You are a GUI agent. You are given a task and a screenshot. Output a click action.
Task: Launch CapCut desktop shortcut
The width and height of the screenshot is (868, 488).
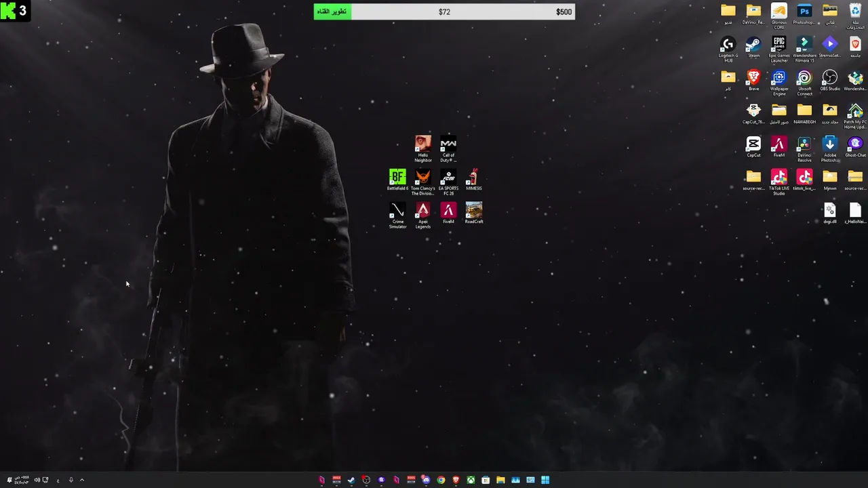click(x=753, y=146)
